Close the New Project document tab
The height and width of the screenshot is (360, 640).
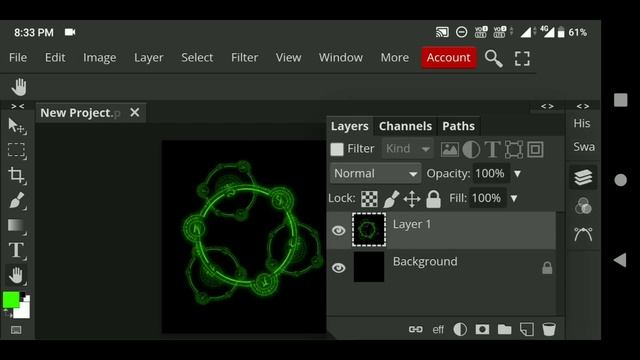135,113
